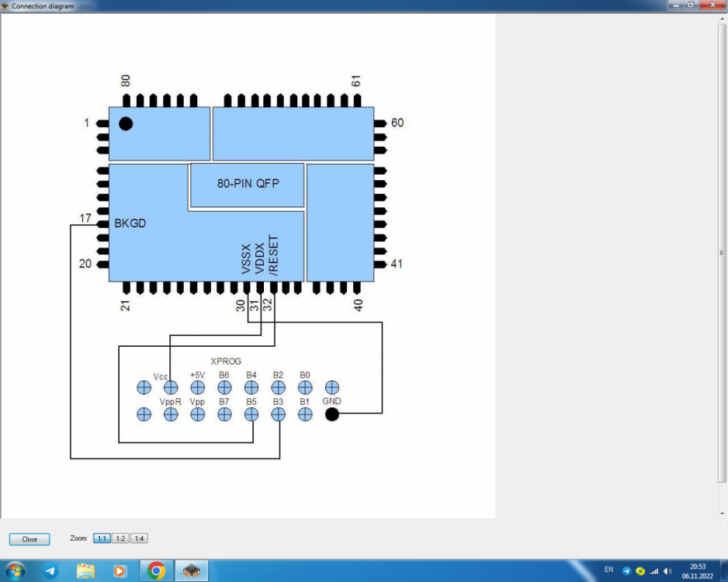728x582 pixels.
Task: Set zoom to 1:1
Action: point(102,539)
